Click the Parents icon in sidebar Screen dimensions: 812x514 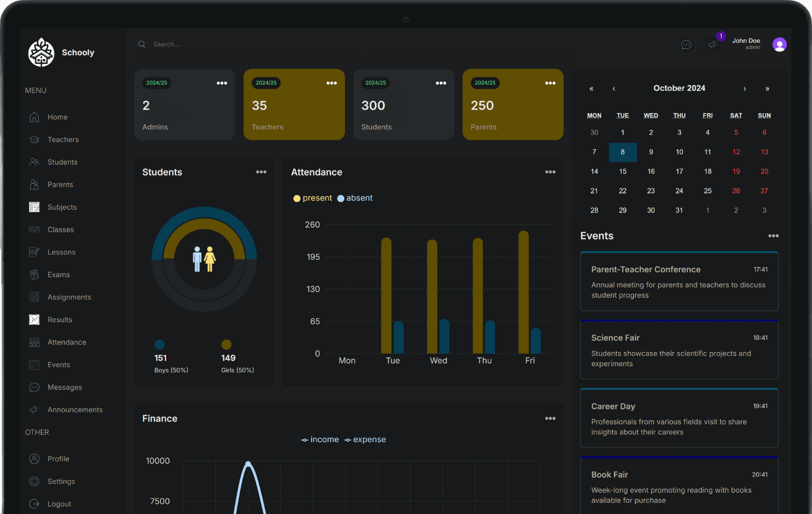tap(34, 184)
